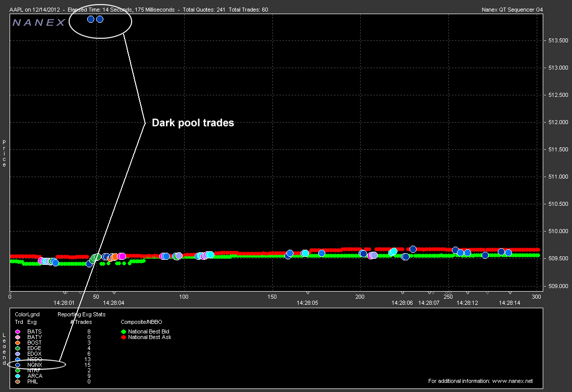This screenshot has height=392, width=572.
Task: Click the 150 sequence axis label
Action: [272, 297]
